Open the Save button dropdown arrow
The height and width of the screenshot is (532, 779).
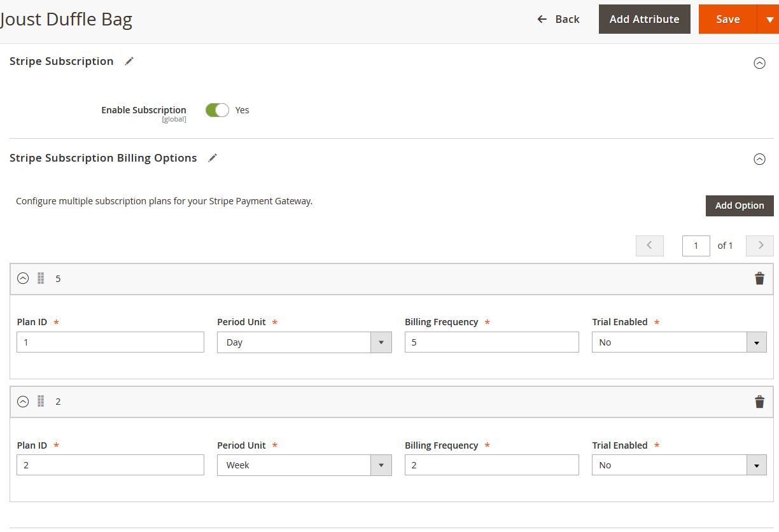769,19
